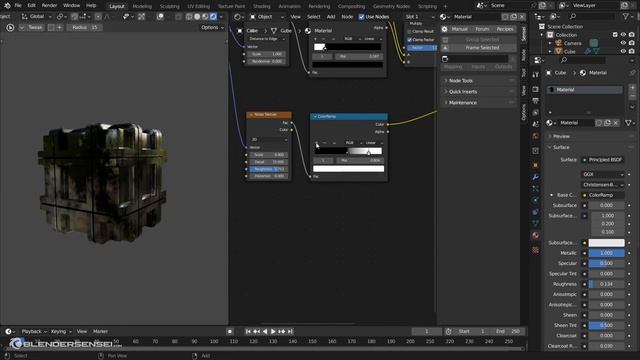Image resolution: width=640 pixels, height=360 pixels.
Task: Open the Tool properties tab
Action: 536,75
